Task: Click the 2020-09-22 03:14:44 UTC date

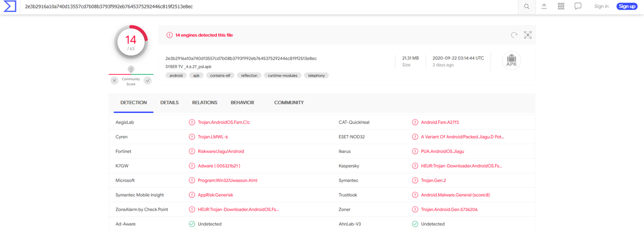Action: pos(458,58)
